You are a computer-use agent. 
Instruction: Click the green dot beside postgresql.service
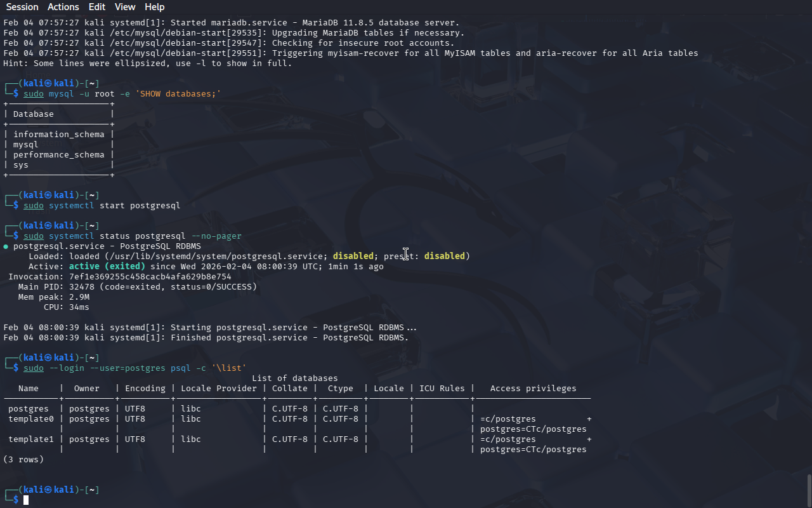tap(6, 246)
